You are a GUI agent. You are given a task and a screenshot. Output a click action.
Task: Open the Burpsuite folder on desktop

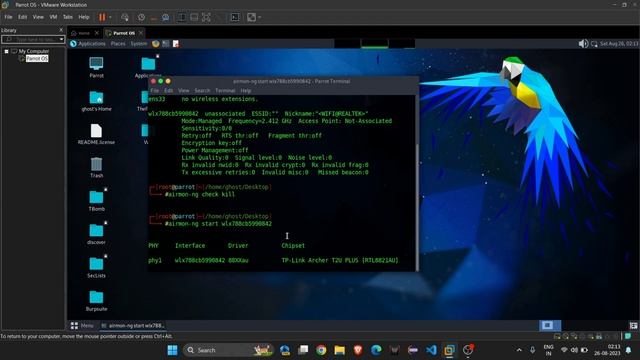point(96,301)
